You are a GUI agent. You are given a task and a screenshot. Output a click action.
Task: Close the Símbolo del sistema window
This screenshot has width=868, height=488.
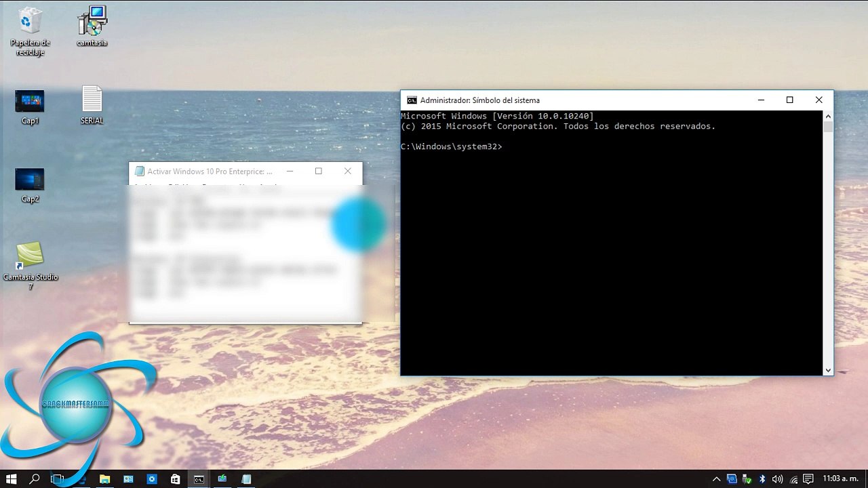click(818, 100)
